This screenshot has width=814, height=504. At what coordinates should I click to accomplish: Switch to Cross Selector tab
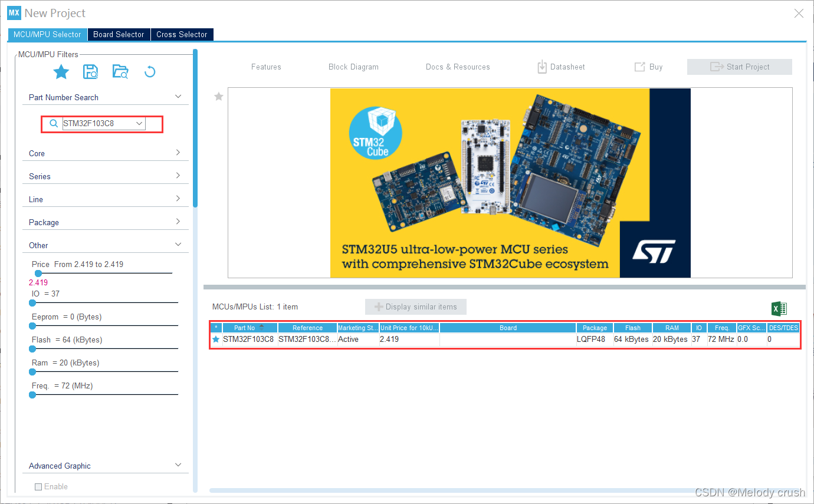[x=182, y=34]
